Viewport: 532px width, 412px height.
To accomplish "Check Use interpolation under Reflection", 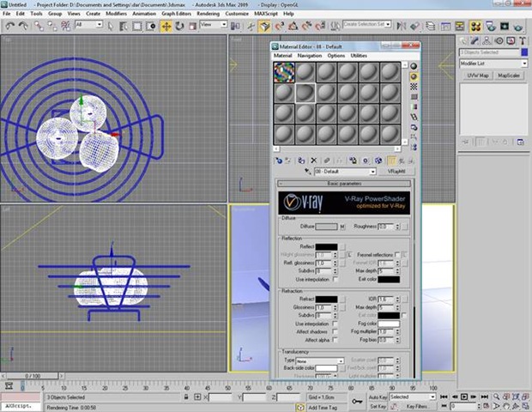I will tap(336, 279).
